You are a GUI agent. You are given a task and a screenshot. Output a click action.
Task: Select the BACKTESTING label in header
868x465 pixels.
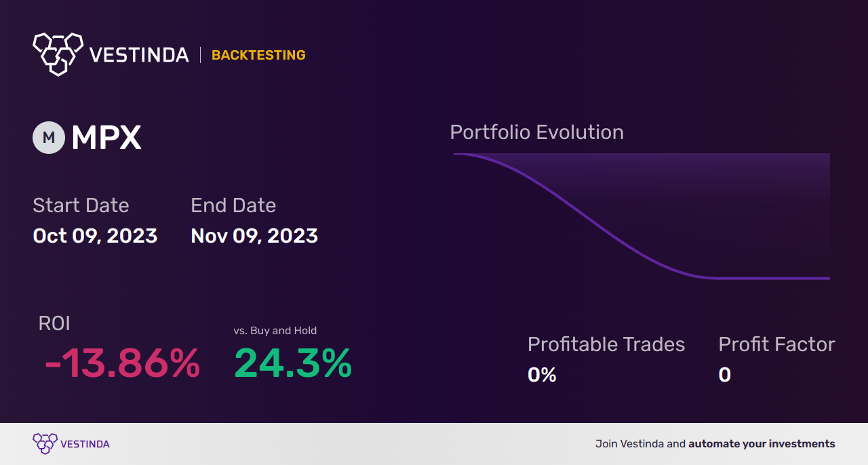coord(258,55)
